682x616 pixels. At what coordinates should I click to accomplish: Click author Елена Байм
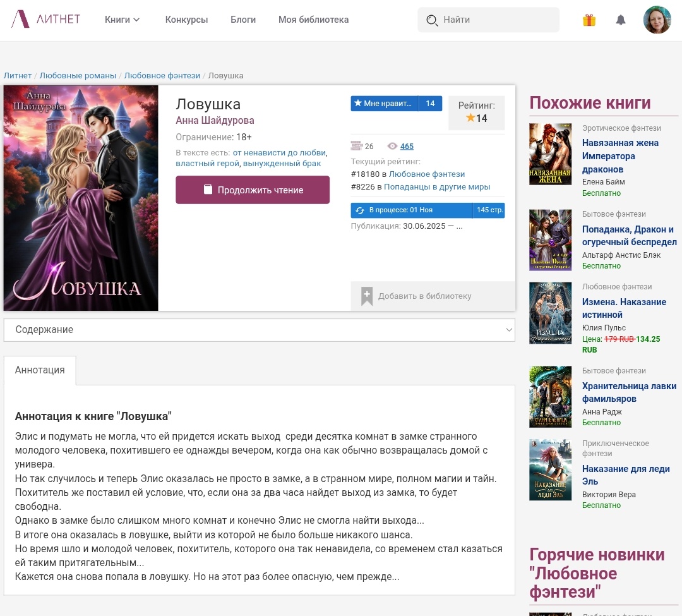[603, 182]
